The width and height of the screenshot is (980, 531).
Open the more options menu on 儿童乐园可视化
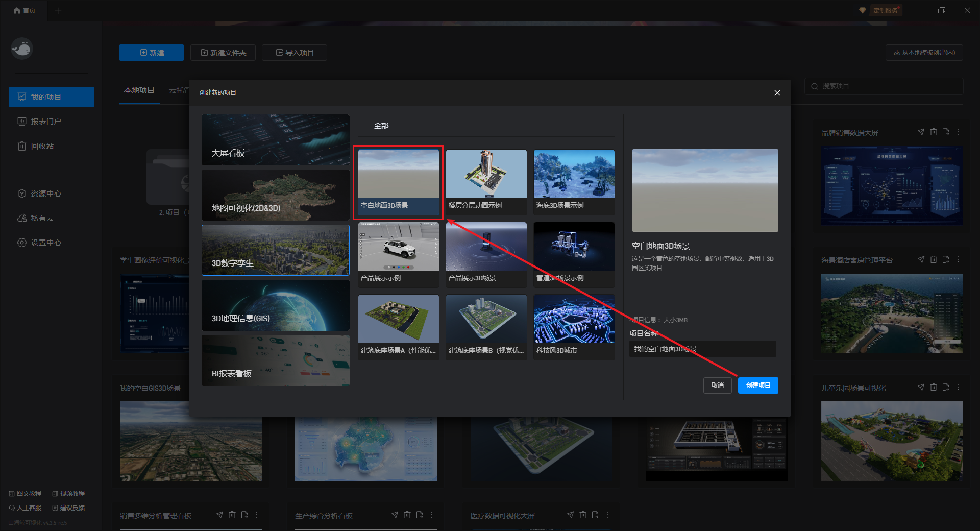coord(958,387)
